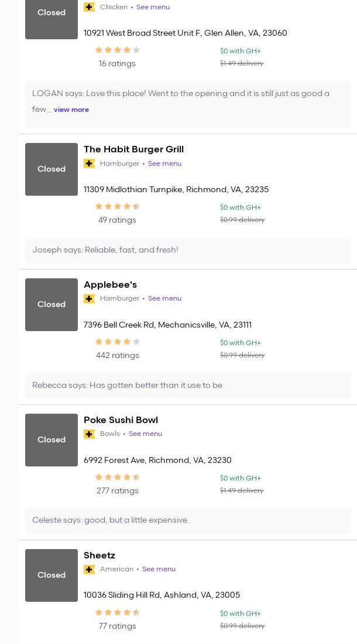Open See menu link next to Chicken
Screen dimensions: 357x644
(153, 7)
